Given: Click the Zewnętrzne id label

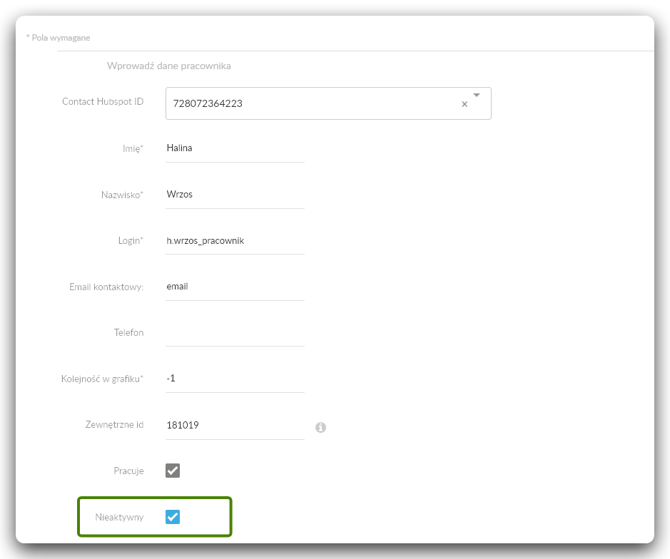Looking at the screenshot, I should coord(115,425).
